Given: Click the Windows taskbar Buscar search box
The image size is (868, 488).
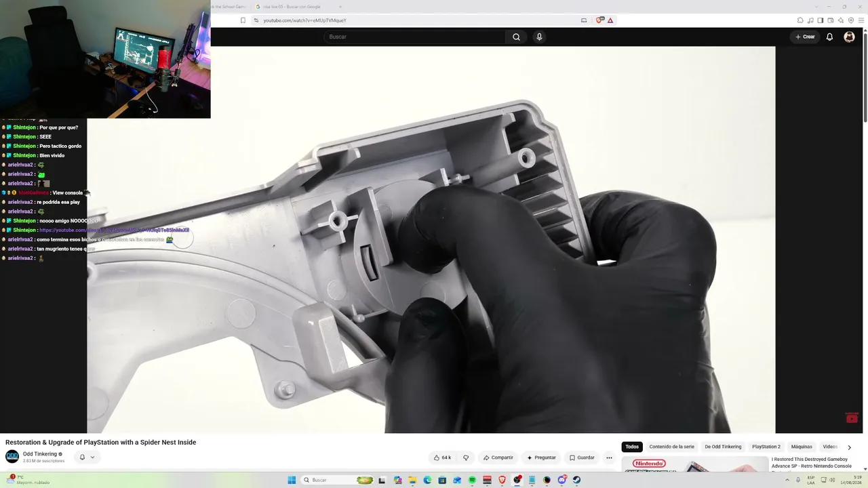Looking at the screenshot, I should click(338, 480).
